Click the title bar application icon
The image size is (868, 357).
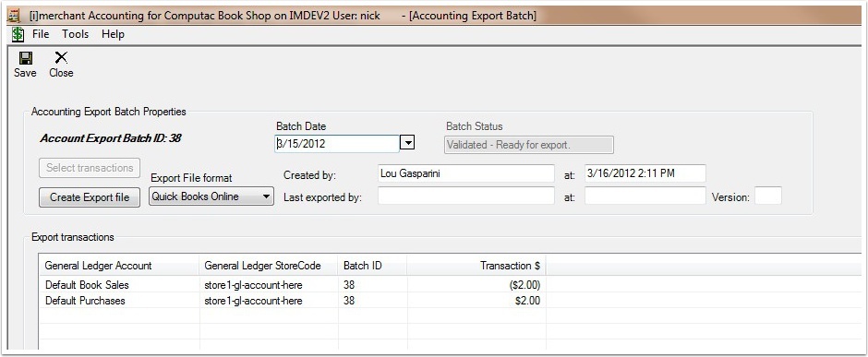click(13, 16)
